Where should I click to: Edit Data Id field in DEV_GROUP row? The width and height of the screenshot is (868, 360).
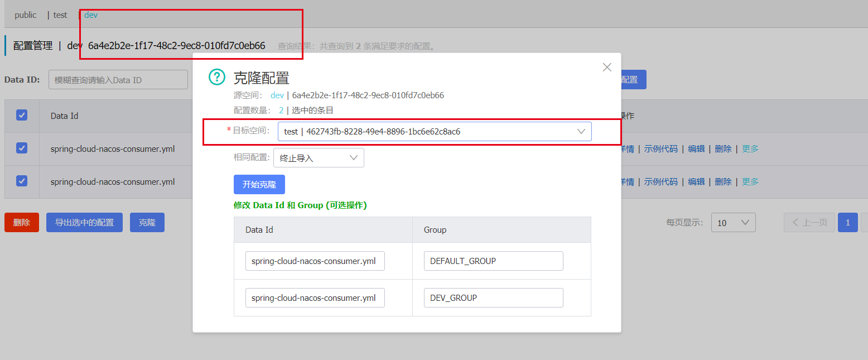pos(315,298)
